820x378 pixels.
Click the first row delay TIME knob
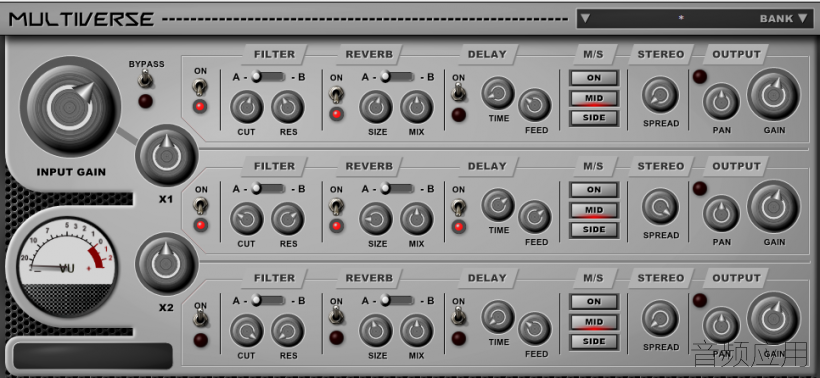pos(498,94)
